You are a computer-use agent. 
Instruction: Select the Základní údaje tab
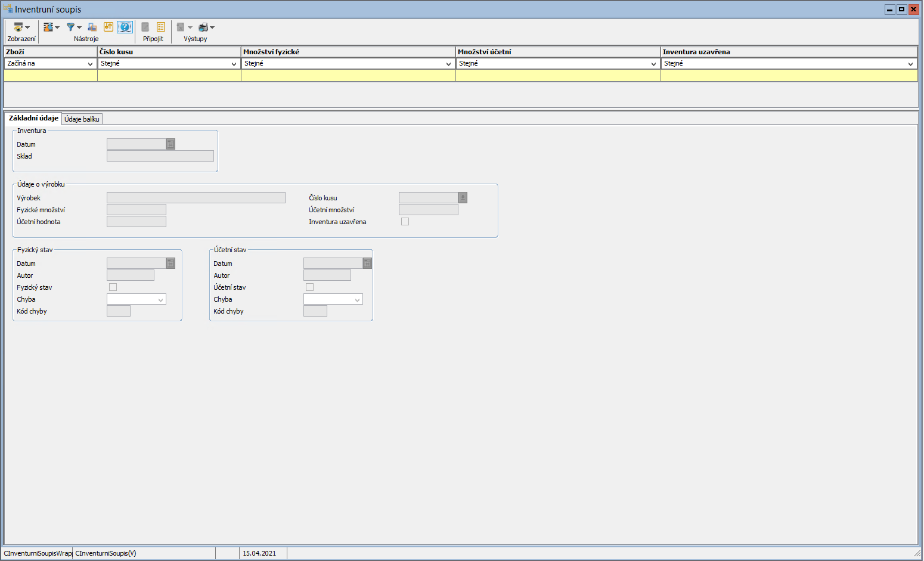[x=33, y=118]
